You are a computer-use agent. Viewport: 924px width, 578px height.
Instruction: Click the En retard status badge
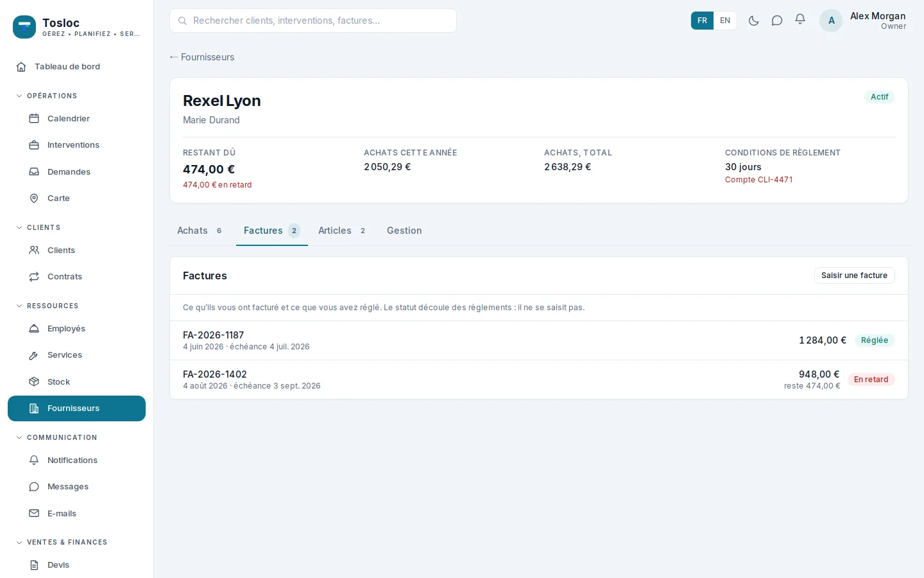click(x=871, y=380)
